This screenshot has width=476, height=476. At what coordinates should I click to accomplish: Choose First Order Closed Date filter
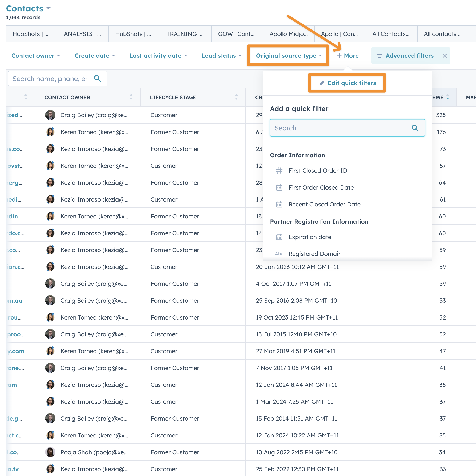(x=321, y=187)
